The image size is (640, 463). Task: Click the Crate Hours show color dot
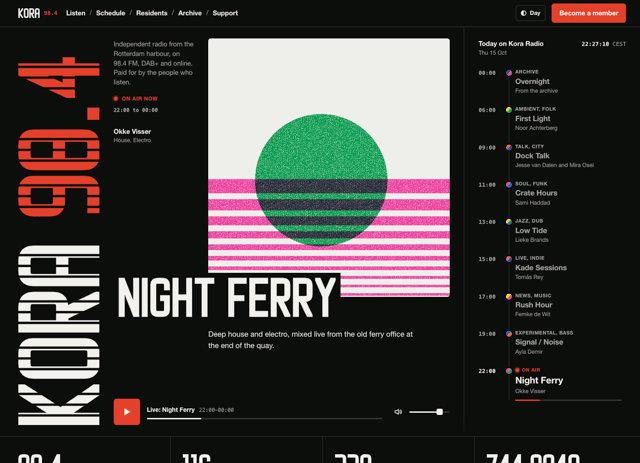pos(509,185)
